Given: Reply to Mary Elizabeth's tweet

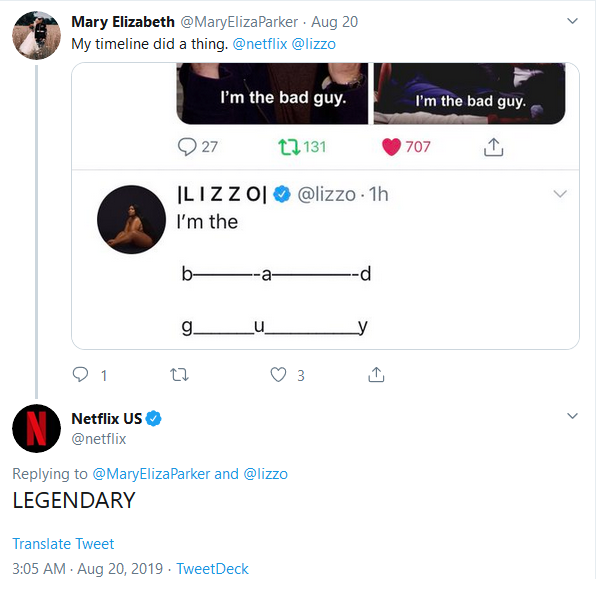Looking at the screenshot, I should coord(82,375).
